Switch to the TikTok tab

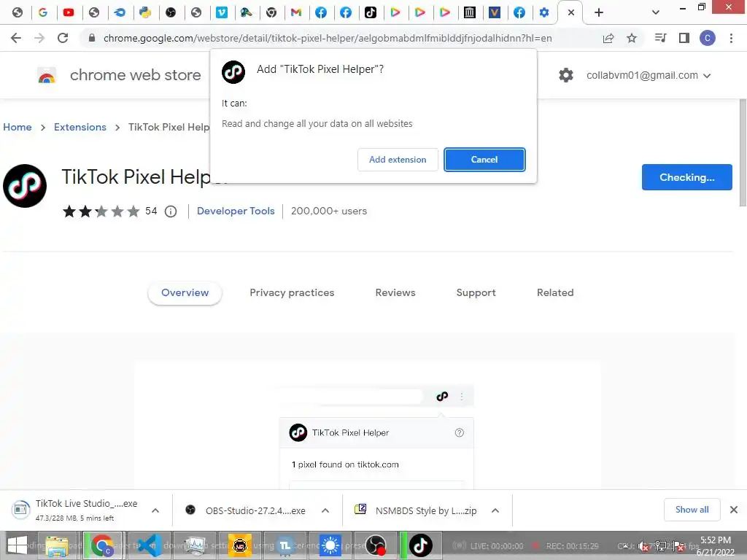370,12
